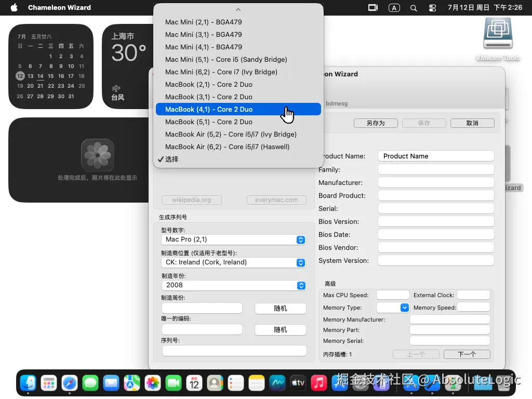Open Messages from the Dock

click(90, 383)
